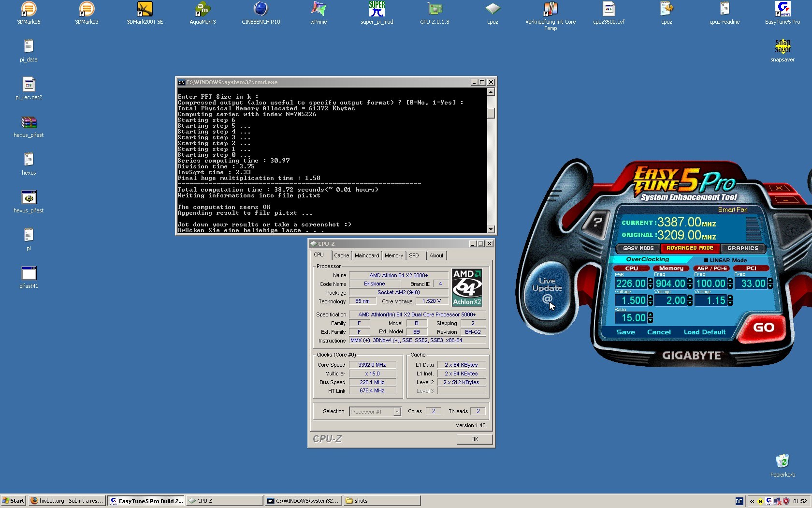Toggle the LINEAR Mode checkbox

[x=706, y=260]
